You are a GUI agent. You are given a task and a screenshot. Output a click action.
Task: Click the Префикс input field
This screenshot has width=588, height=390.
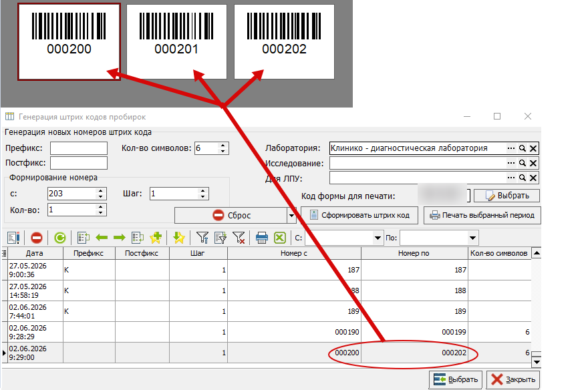79,148
